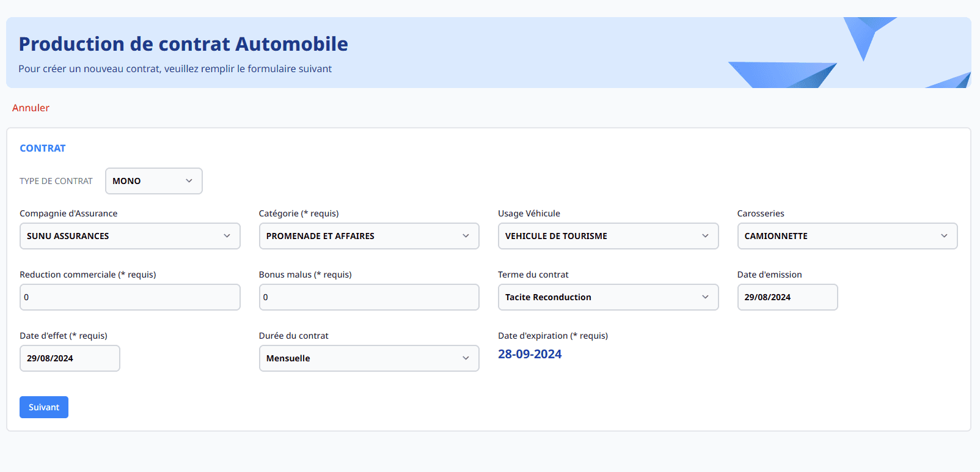Expand the Compagnie d'Assurance dropdown
The height and width of the screenshot is (472, 980).
point(130,236)
